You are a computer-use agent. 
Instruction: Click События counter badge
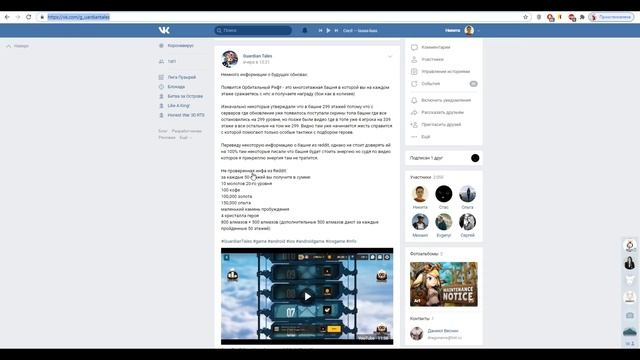pyautogui.click(x=473, y=84)
